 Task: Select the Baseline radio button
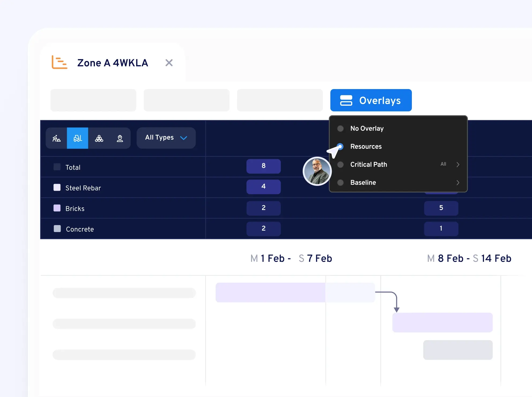coord(340,182)
